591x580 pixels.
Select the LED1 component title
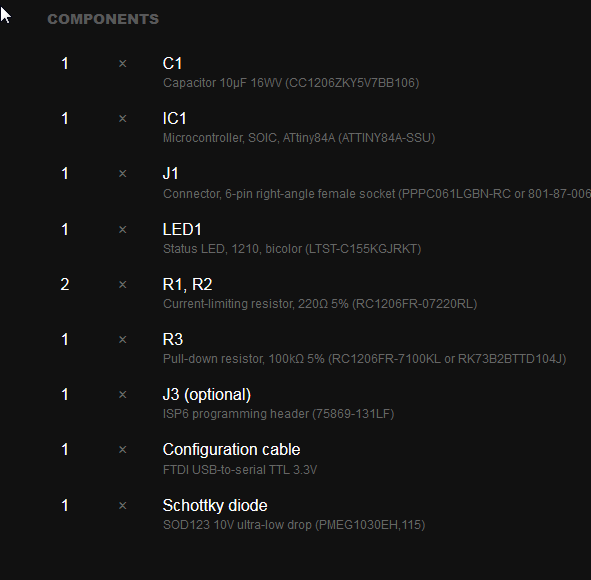tap(182, 229)
